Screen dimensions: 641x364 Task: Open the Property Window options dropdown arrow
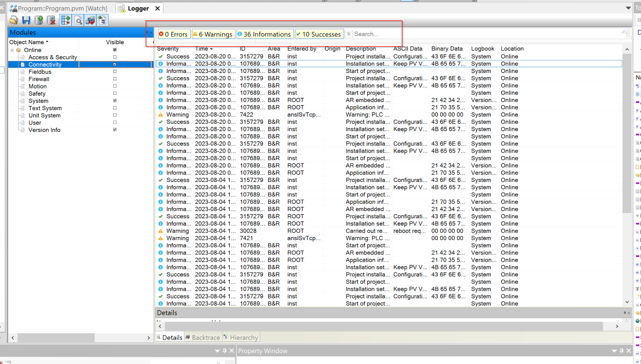coord(614,351)
